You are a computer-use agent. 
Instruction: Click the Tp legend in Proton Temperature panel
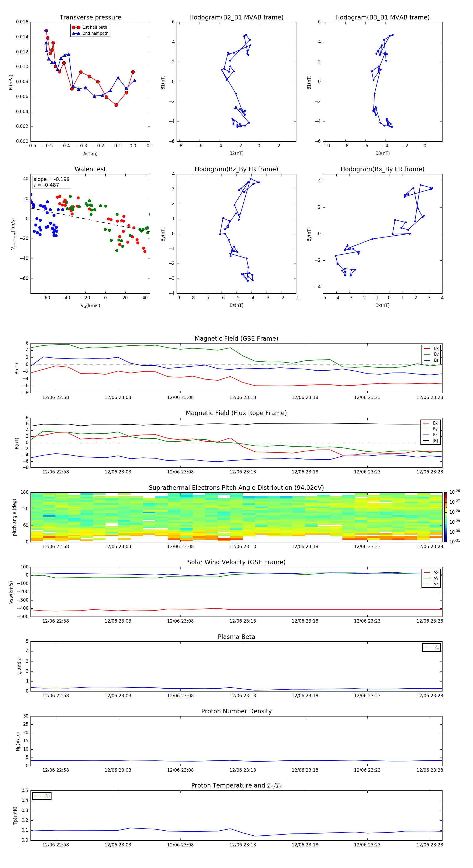(42, 796)
